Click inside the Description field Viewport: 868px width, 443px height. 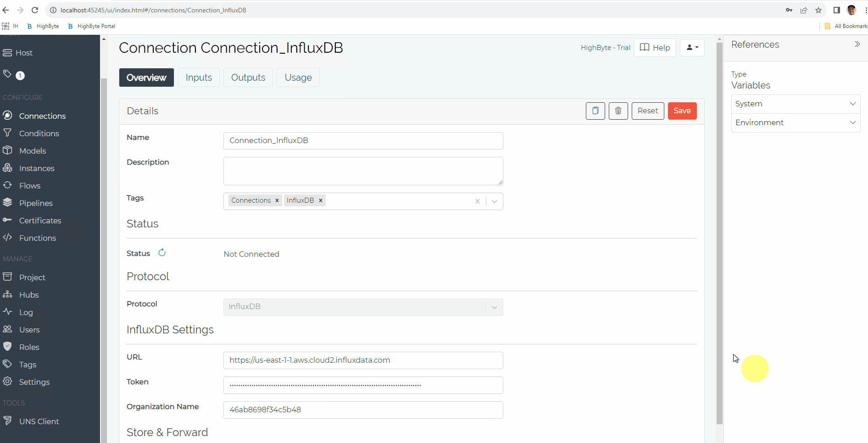[x=362, y=171]
